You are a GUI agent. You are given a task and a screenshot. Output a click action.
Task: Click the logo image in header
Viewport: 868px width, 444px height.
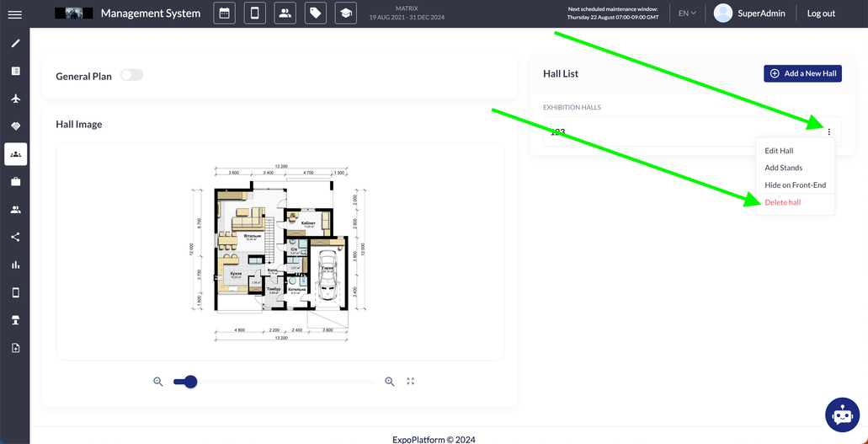pos(73,13)
